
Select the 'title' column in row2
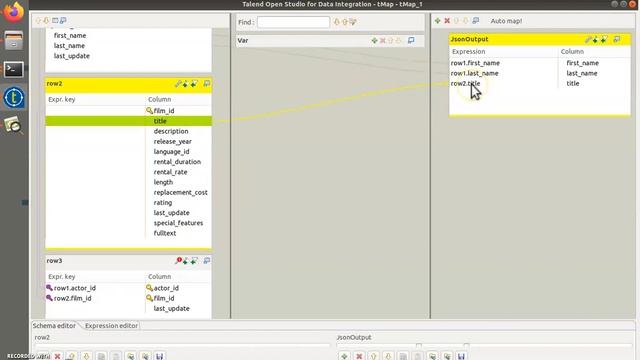click(x=160, y=121)
